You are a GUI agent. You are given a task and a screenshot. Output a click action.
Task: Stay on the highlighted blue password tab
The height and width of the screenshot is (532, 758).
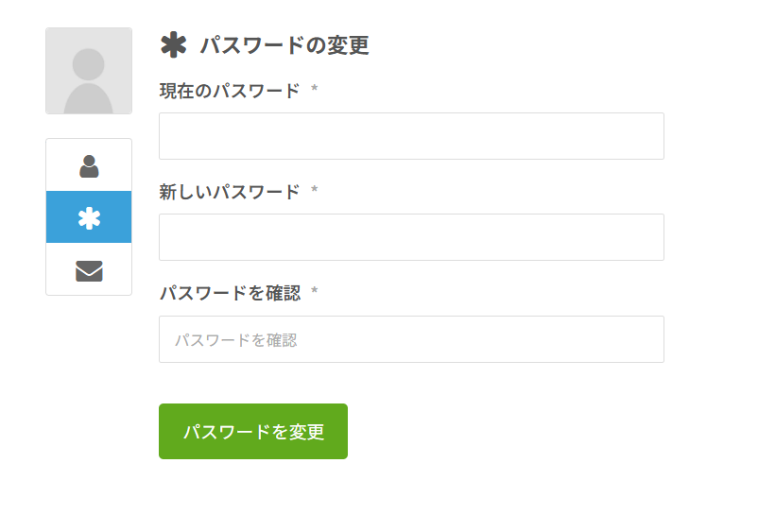[89, 217]
